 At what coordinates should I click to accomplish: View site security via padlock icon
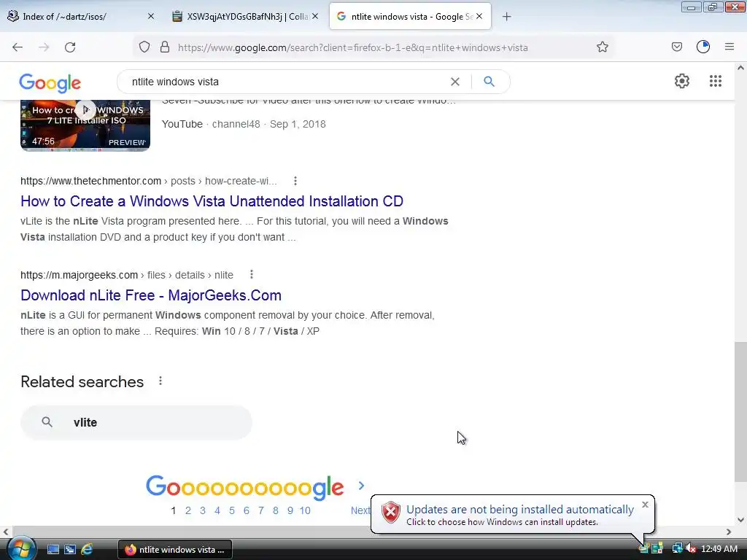coord(165,47)
